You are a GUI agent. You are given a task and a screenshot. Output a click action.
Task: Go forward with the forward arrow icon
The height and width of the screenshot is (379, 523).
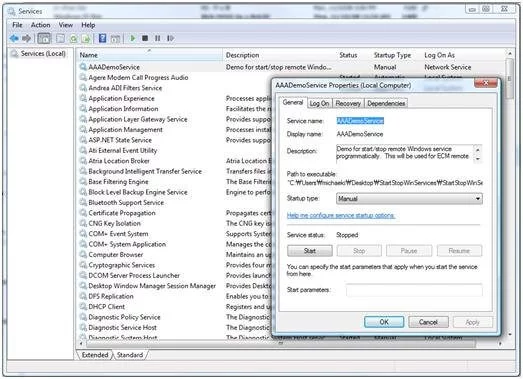click(26, 39)
